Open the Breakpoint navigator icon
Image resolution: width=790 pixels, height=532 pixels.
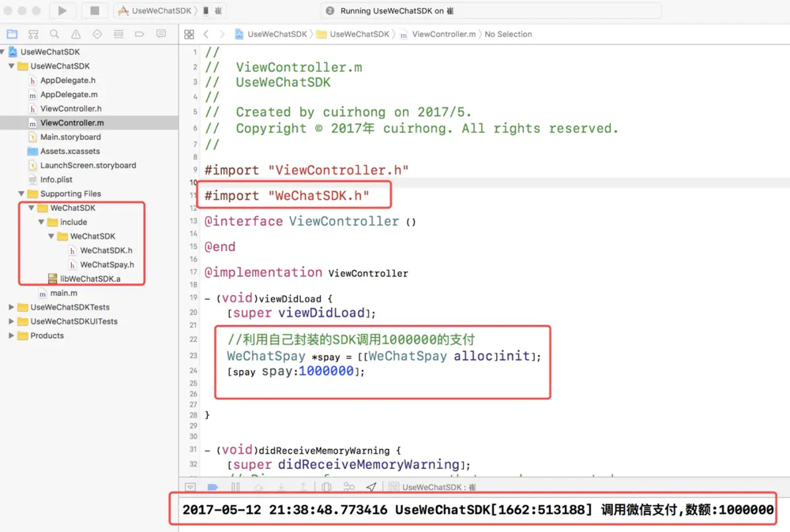click(140, 34)
